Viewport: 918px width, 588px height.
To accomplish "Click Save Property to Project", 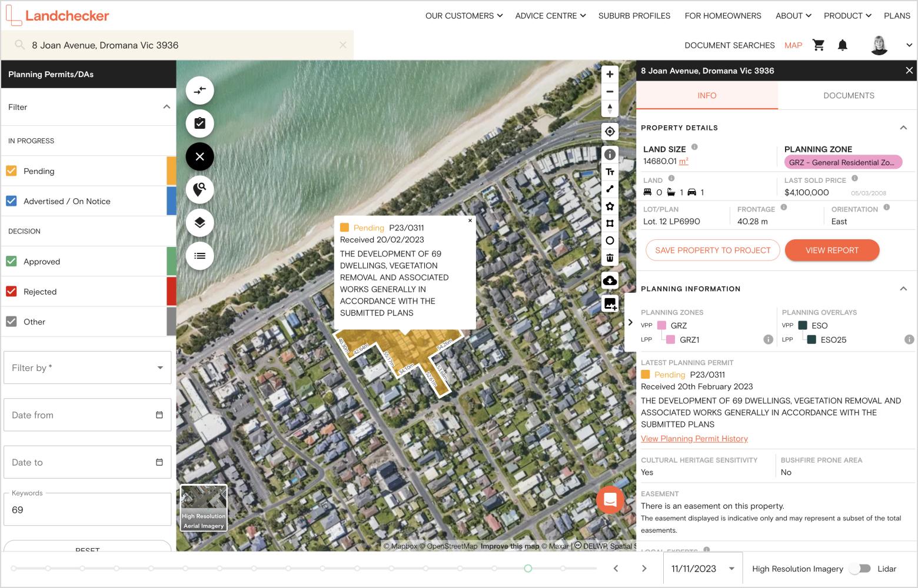I will (x=713, y=250).
